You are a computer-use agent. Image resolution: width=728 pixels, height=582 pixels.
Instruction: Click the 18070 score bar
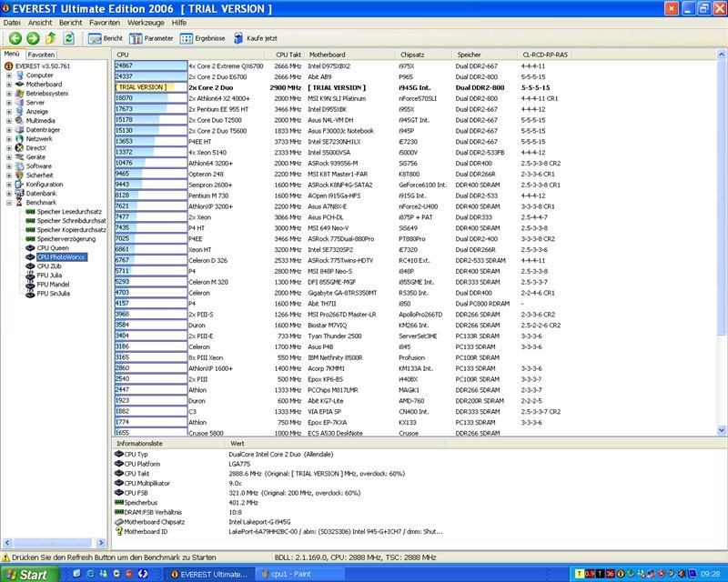click(x=151, y=98)
